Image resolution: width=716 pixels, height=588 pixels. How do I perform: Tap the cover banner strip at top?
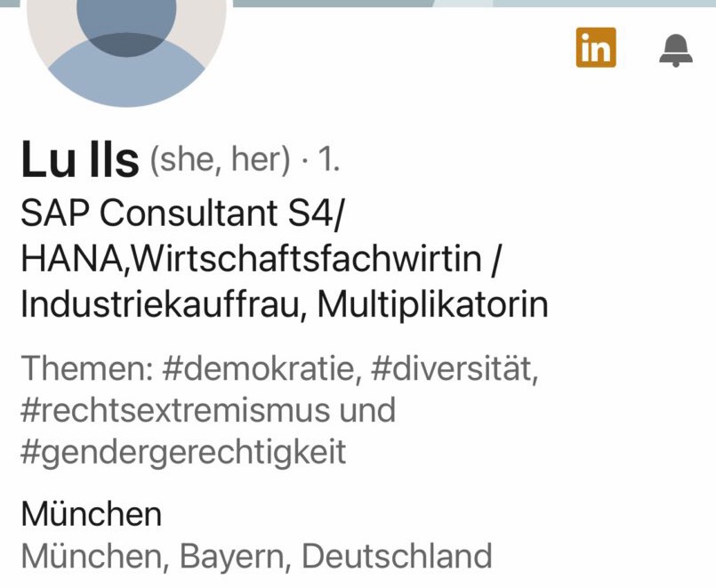tap(471, 4)
